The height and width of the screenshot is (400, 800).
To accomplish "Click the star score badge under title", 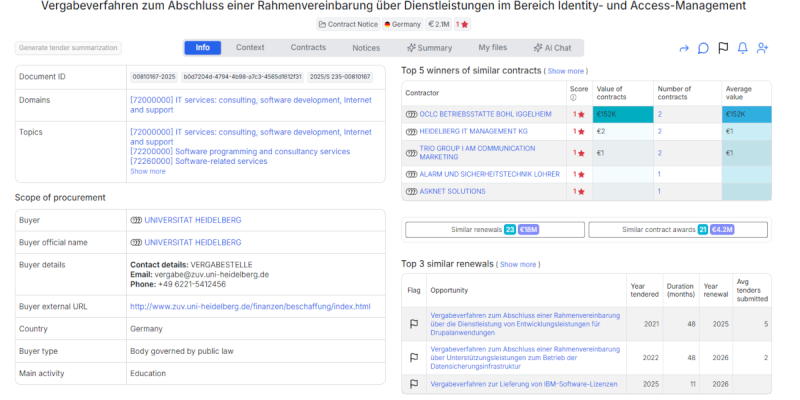I will (x=462, y=24).
